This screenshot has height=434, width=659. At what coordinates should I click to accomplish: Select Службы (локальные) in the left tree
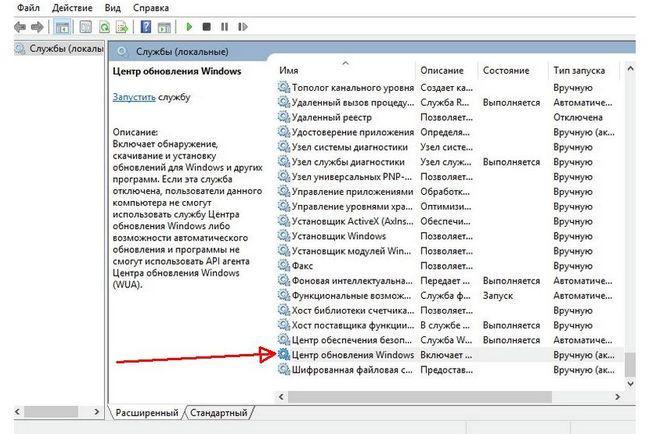coord(59,49)
